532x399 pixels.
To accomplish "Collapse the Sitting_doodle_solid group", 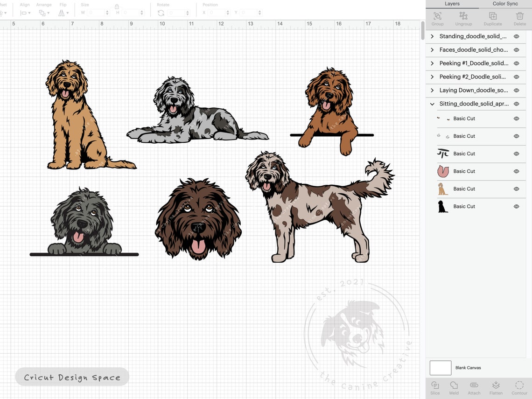I will pyautogui.click(x=432, y=104).
